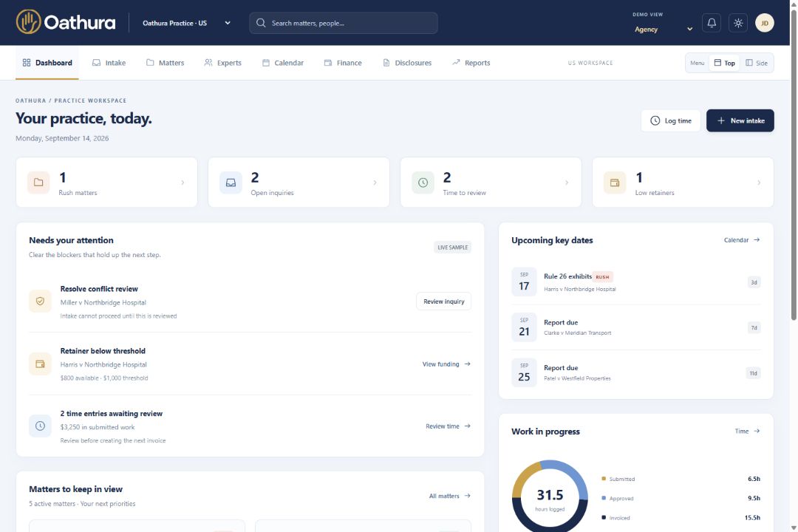Click the Low retainers wallet icon

coord(615,183)
